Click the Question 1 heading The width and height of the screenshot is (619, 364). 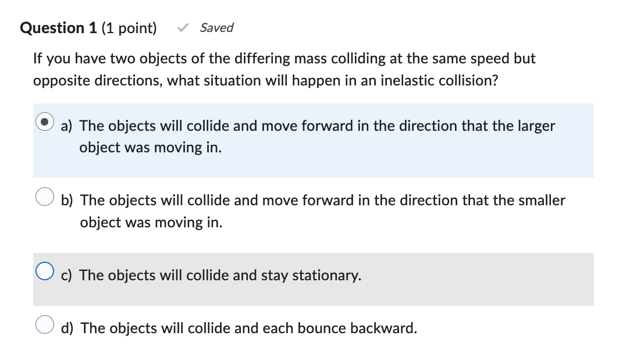click(58, 27)
